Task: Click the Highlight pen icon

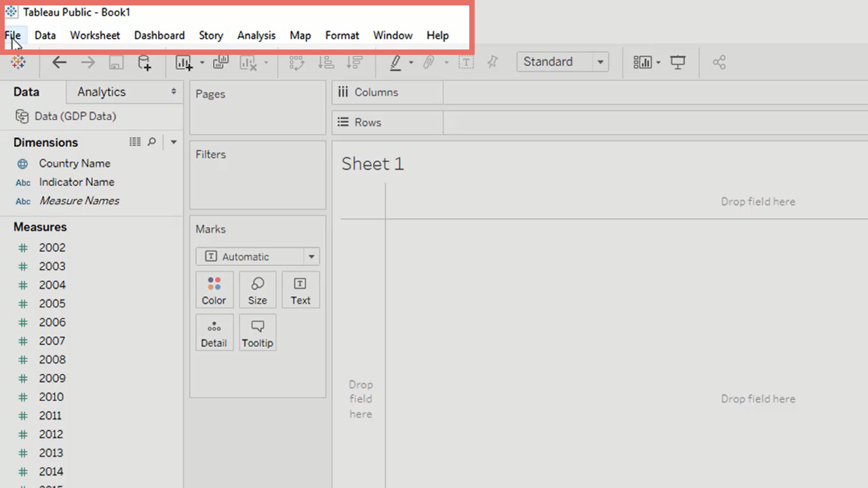Action: click(395, 62)
